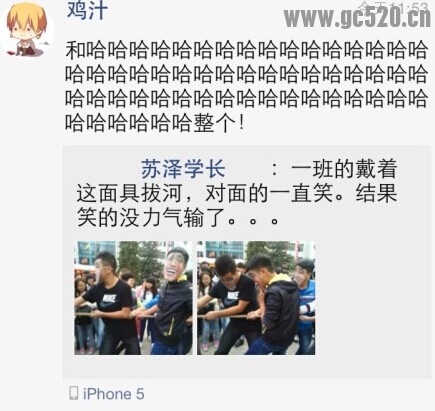Tap the masked player in left photo
435x411 pixels.
coord(173,300)
